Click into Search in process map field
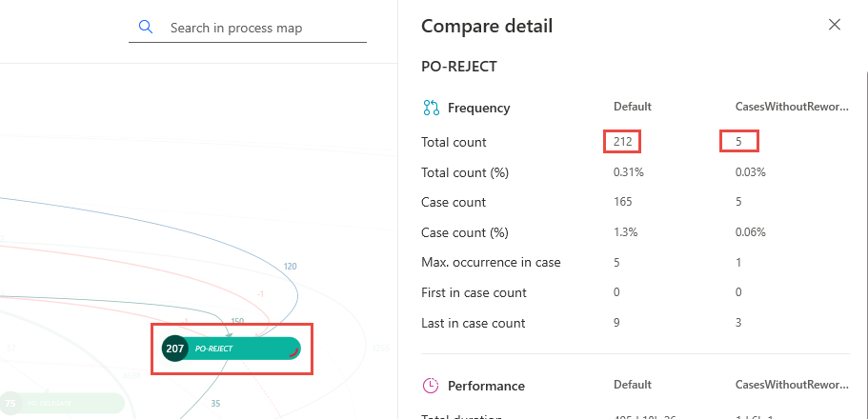The width and height of the screenshot is (868, 419). click(x=248, y=28)
